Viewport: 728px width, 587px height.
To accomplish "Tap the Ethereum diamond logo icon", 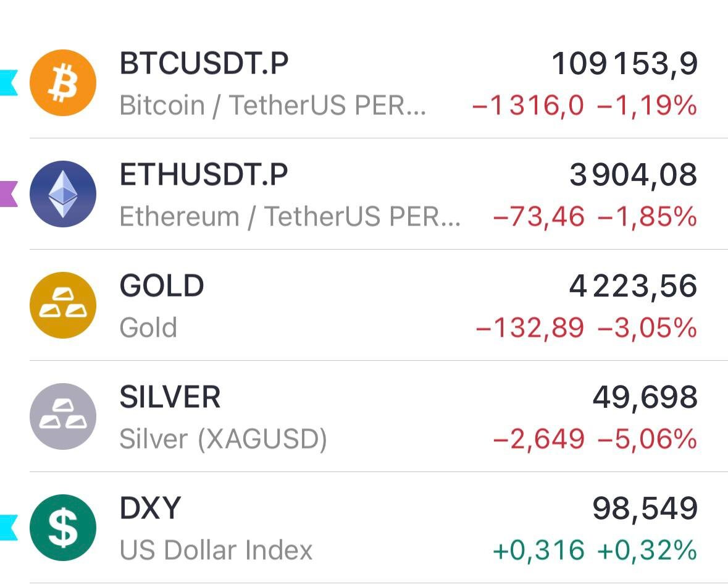I will (x=63, y=194).
